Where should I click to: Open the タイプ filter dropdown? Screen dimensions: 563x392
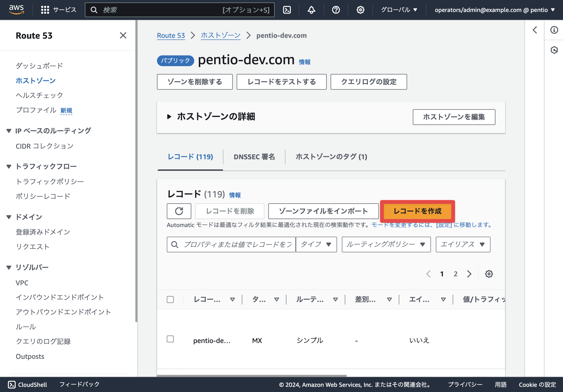[316, 244]
